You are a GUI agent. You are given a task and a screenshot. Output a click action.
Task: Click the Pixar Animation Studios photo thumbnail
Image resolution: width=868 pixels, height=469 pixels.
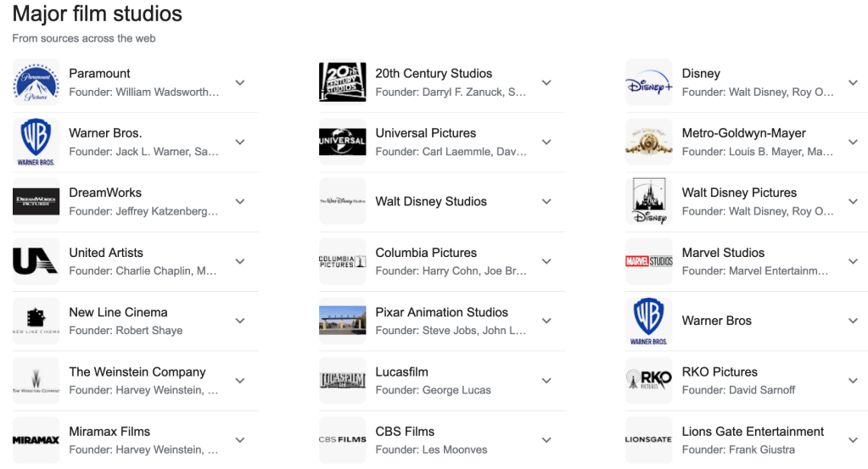point(343,321)
